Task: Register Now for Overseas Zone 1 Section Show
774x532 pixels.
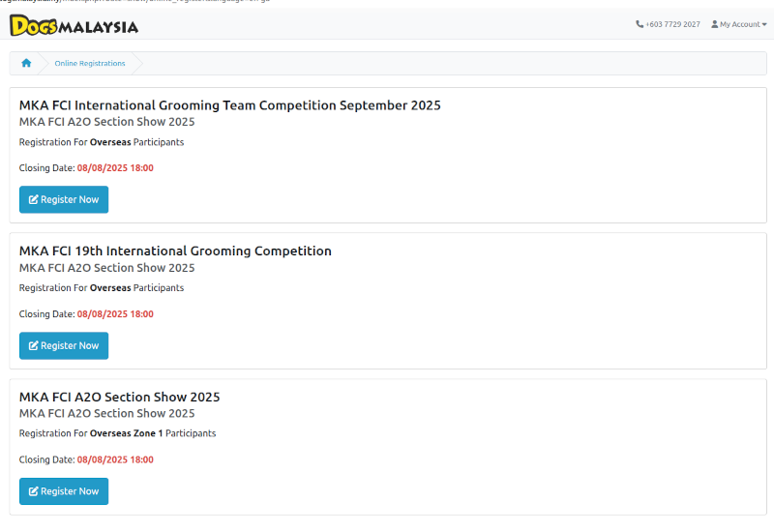Action: (x=64, y=491)
